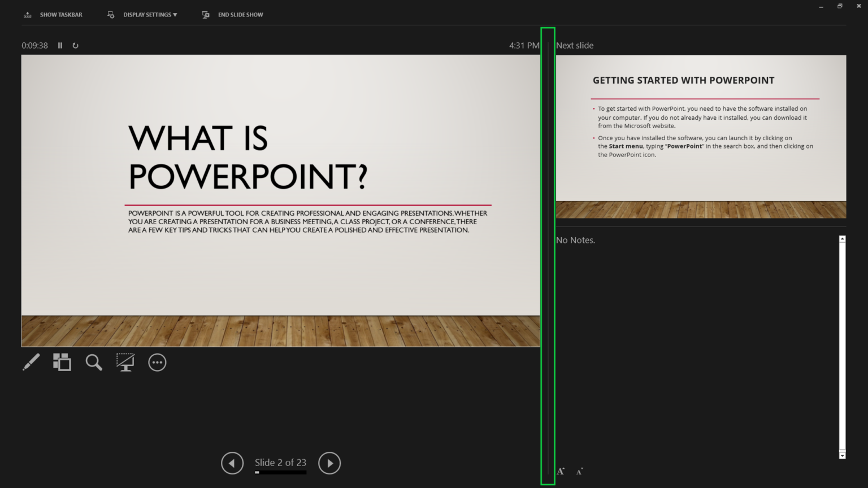Click the Show Taskbar icon

pos(27,15)
